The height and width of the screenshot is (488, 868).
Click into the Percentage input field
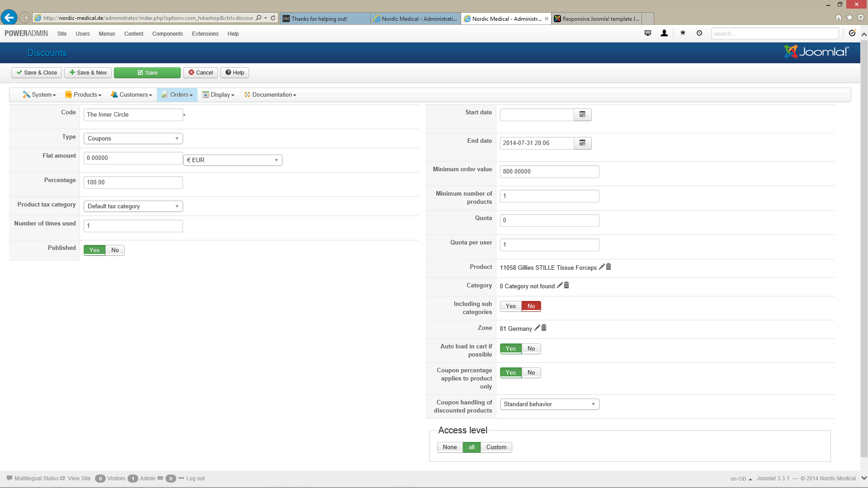(133, 183)
